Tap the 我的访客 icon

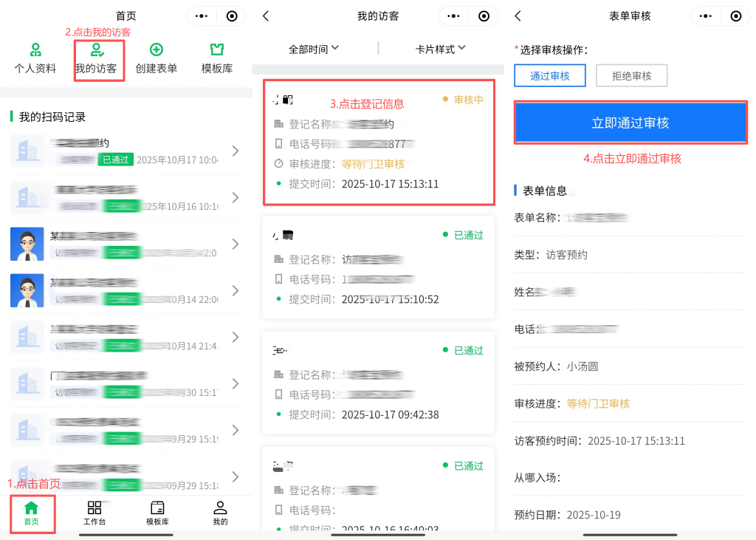96,51
